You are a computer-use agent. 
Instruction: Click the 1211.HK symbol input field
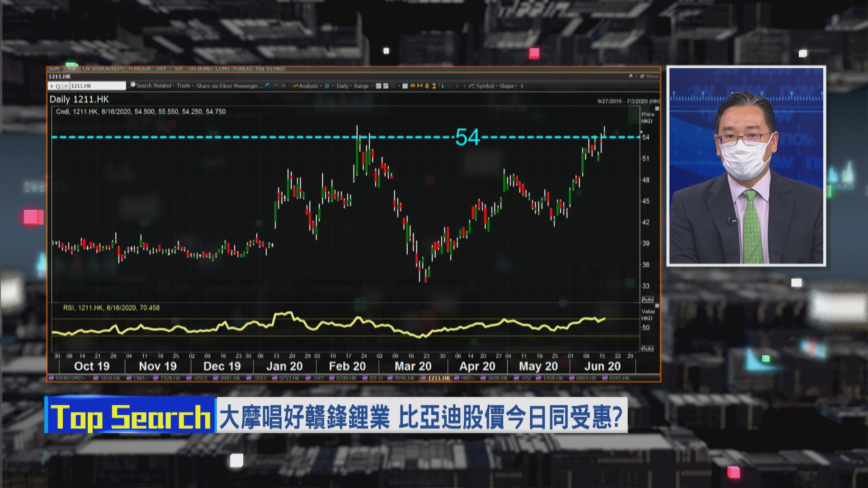(97, 86)
